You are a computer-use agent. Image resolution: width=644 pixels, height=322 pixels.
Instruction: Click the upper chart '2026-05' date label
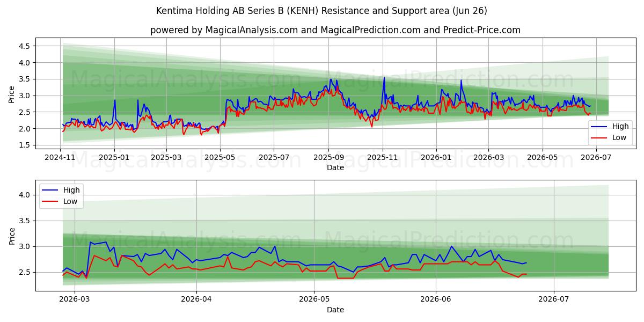point(542,157)
